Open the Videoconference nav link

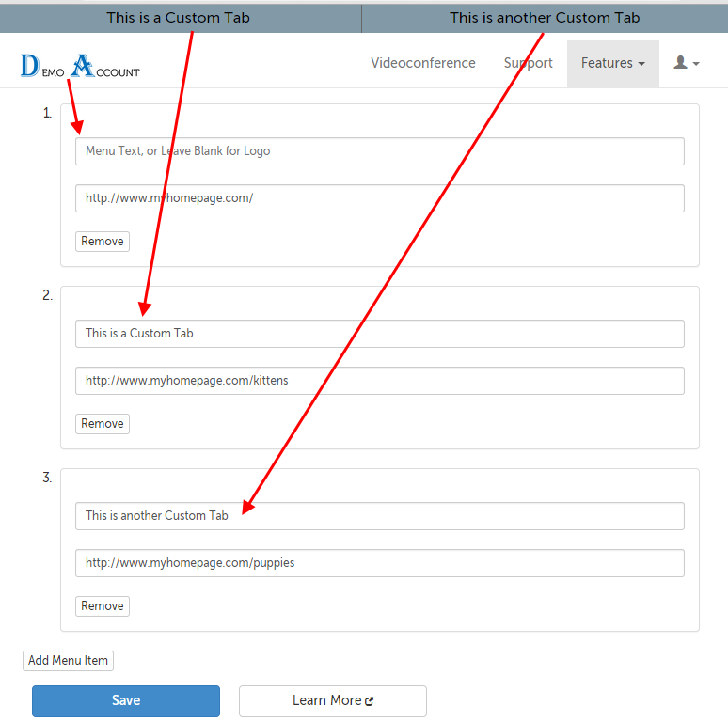422,63
